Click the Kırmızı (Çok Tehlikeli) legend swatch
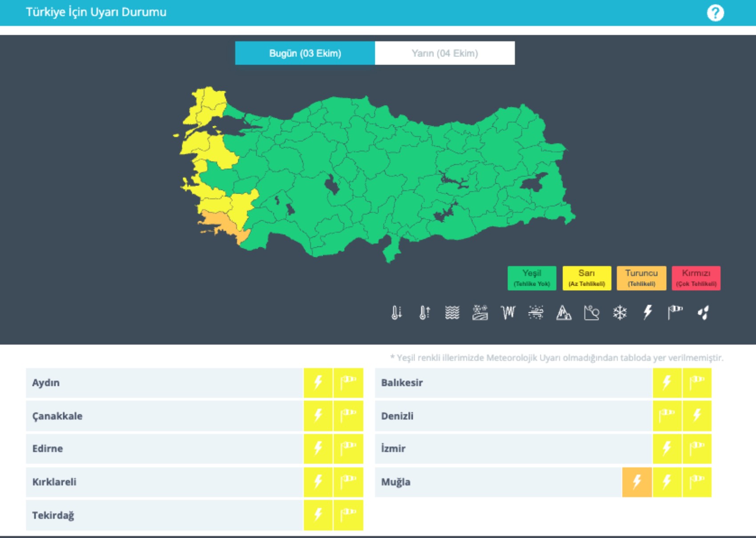The image size is (756, 538). pos(696,278)
